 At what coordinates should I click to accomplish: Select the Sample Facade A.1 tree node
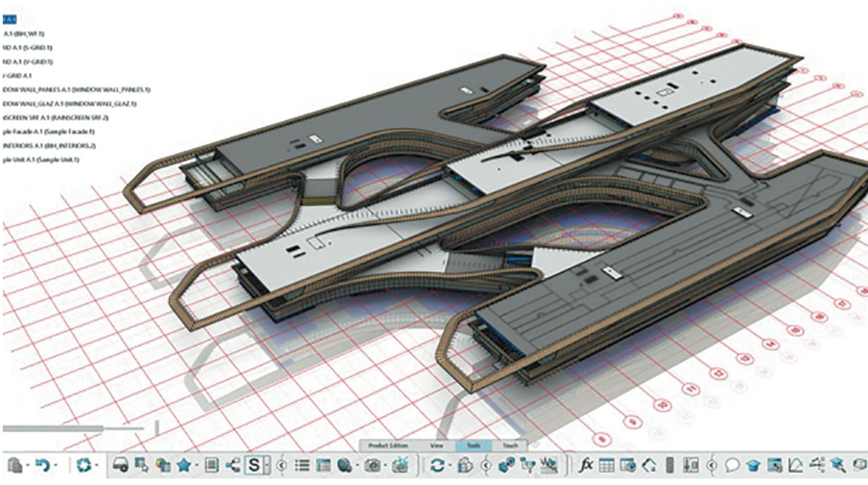49,131
